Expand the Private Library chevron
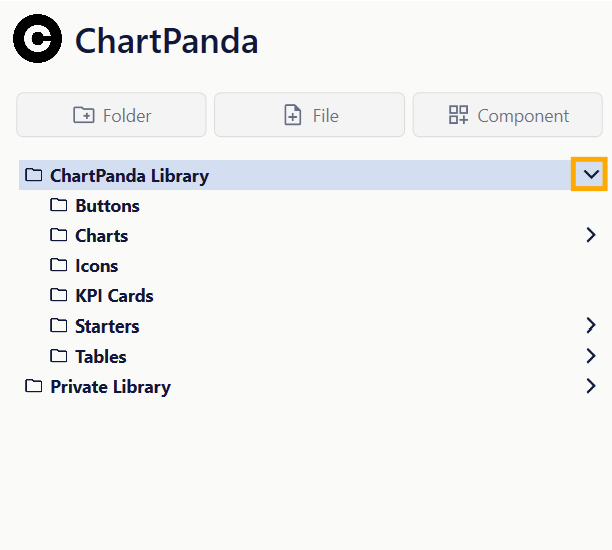The height and width of the screenshot is (550, 612). point(591,386)
